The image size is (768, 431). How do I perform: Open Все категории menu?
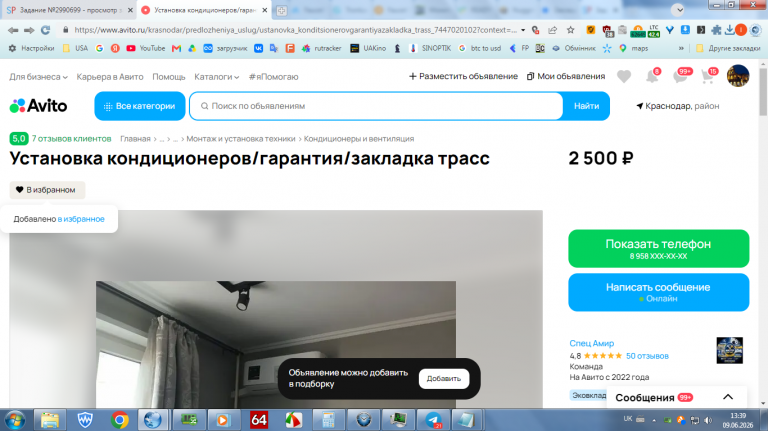pos(140,106)
